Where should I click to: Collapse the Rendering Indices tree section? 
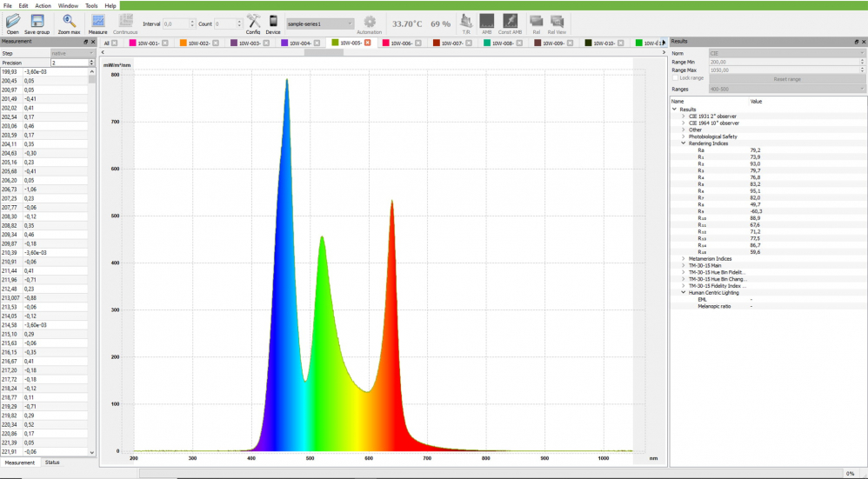tap(683, 143)
